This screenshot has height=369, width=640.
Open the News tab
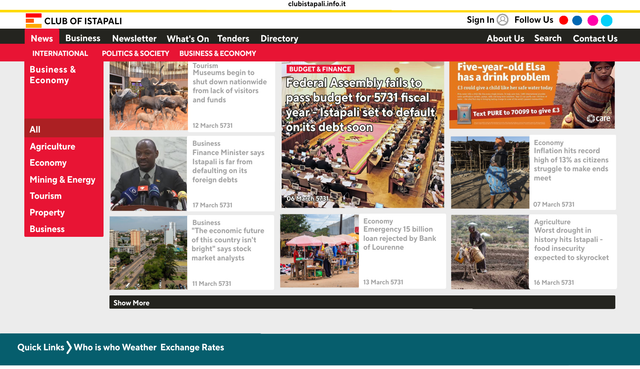(42, 38)
